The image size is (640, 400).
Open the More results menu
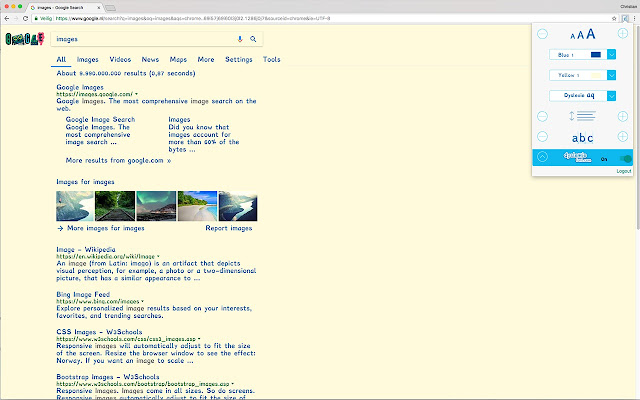[206, 60]
